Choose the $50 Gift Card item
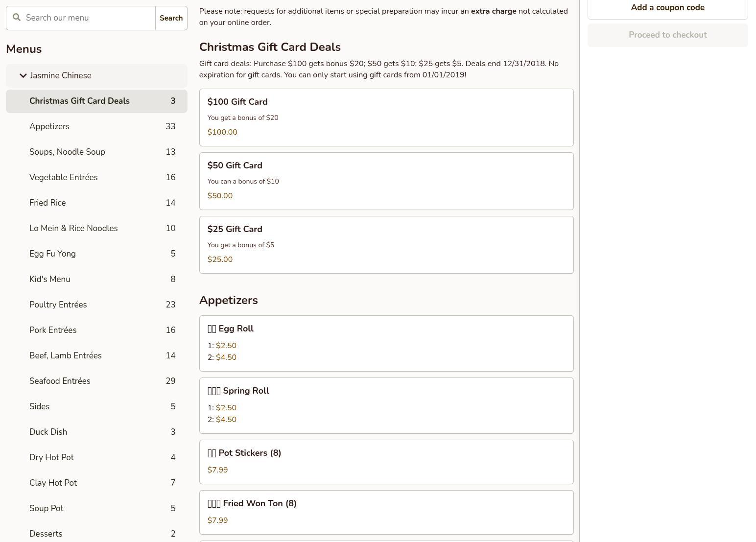 [x=386, y=181]
